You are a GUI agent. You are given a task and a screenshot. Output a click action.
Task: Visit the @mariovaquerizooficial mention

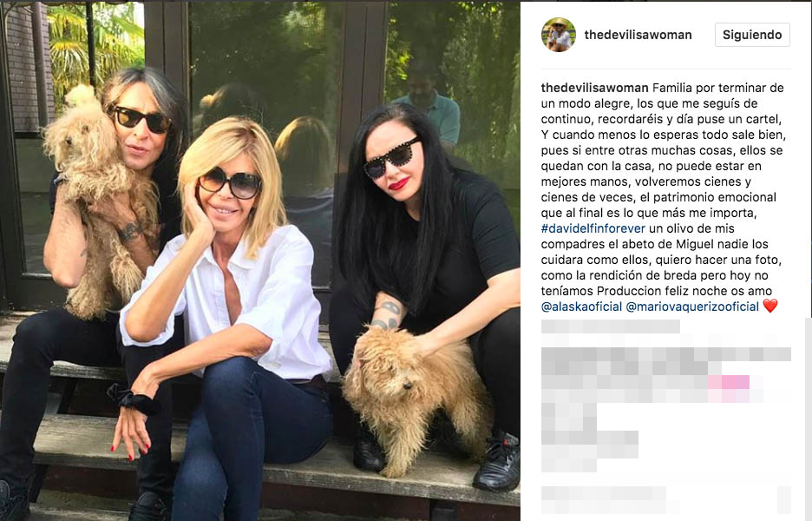coord(692,307)
